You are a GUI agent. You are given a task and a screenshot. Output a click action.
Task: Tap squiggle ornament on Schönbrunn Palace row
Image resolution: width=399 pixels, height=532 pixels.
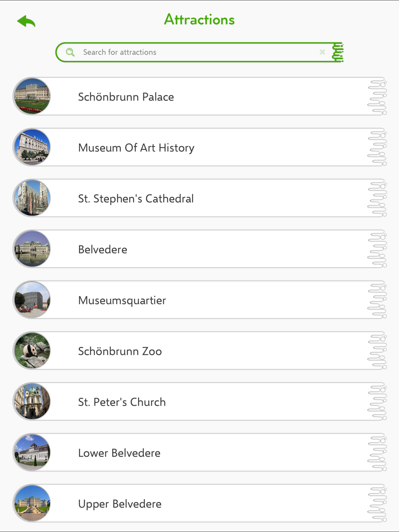click(x=377, y=97)
